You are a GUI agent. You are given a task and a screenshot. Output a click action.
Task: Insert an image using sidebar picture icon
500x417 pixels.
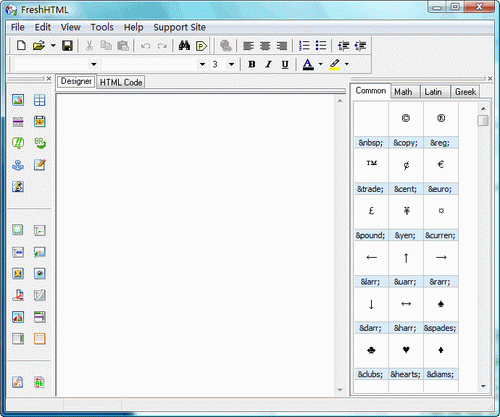[x=18, y=100]
